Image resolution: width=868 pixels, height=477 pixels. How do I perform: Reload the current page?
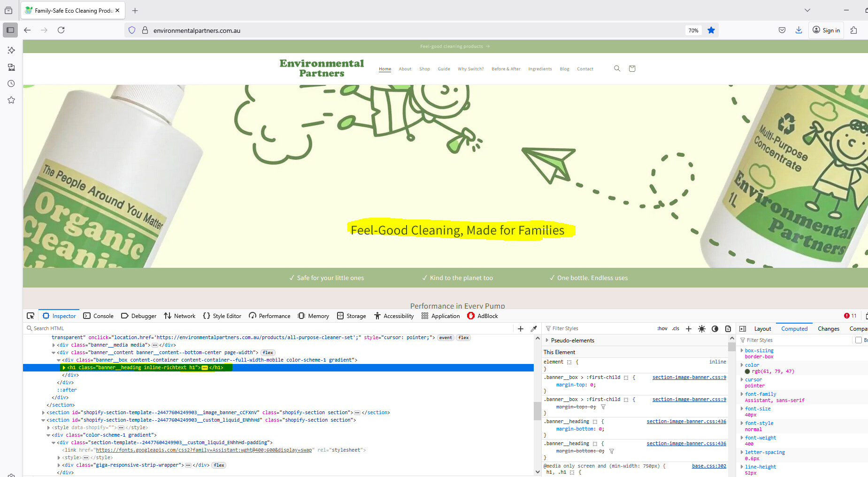[x=61, y=30]
